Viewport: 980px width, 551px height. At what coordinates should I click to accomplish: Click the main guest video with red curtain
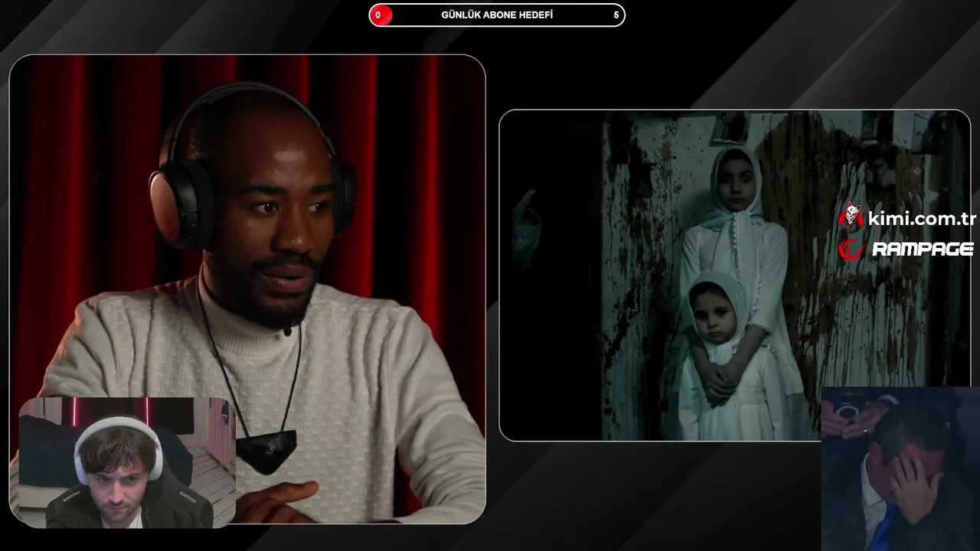pos(247,289)
